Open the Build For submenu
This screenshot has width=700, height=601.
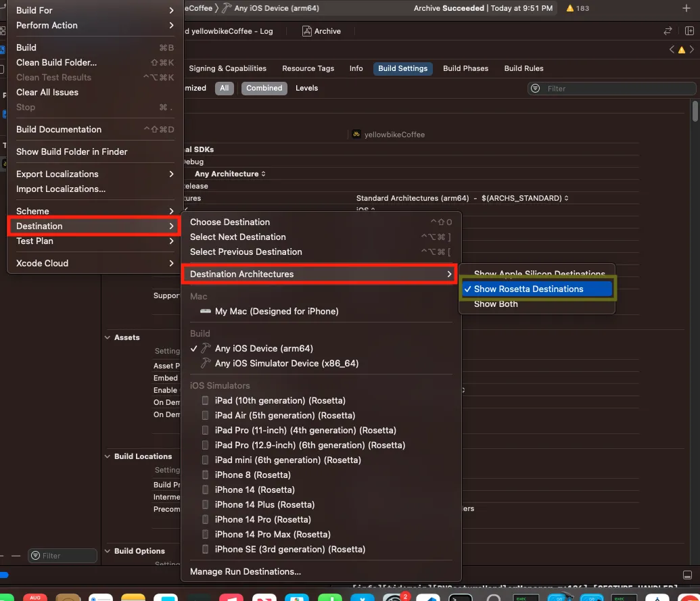tap(94, 10)
